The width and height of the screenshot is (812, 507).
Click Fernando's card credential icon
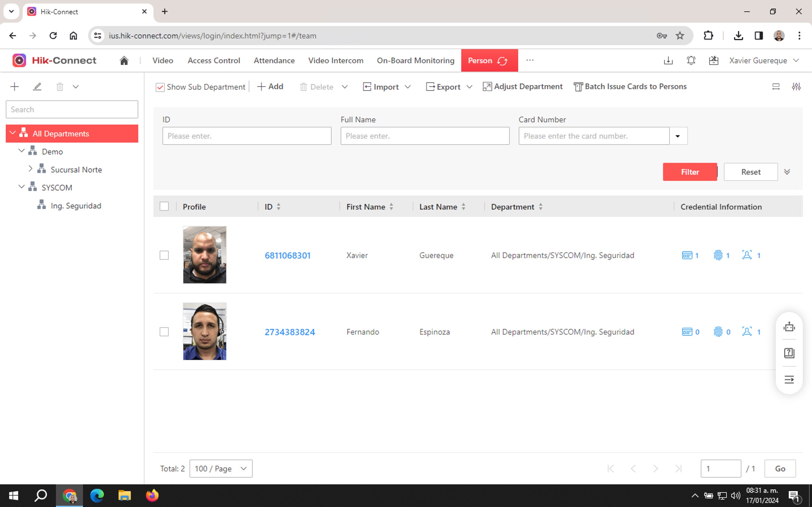tap(687, 332)
